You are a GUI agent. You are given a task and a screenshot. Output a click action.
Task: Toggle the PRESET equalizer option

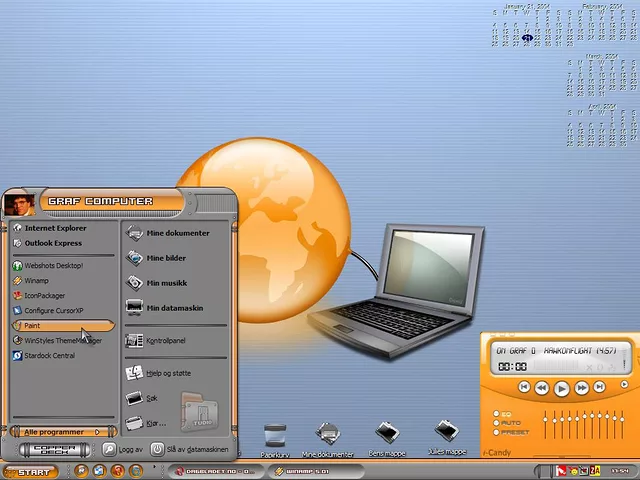[x=496, y=432]
